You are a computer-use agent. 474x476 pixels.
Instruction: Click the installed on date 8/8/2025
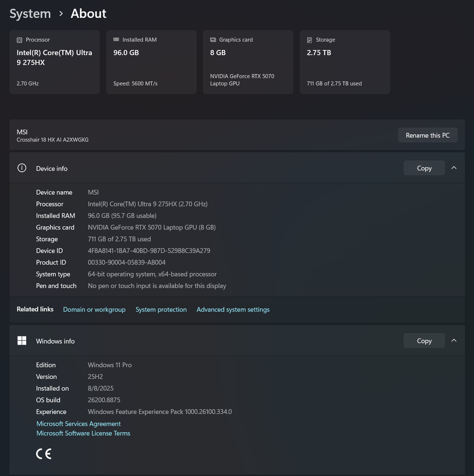coord(101,388)
